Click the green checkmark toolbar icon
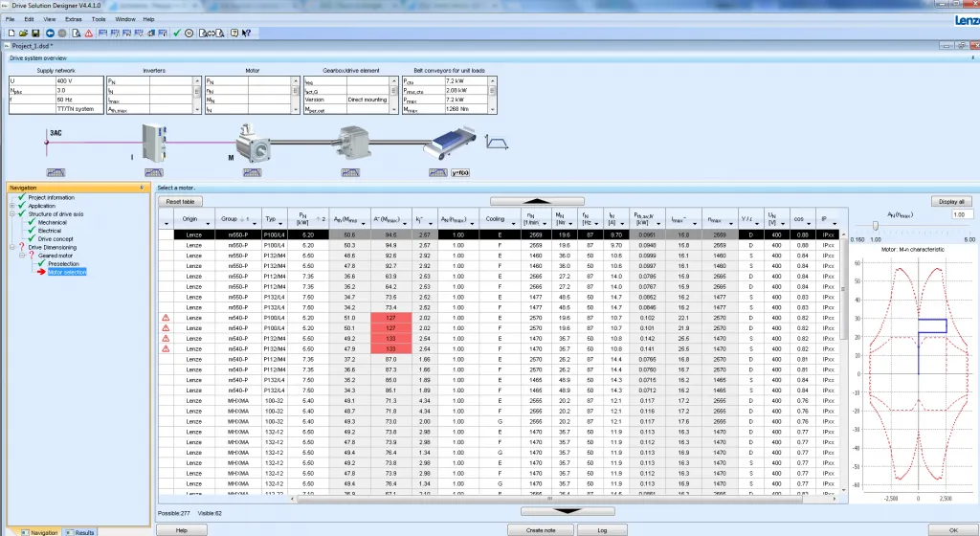 pos(177,33)
